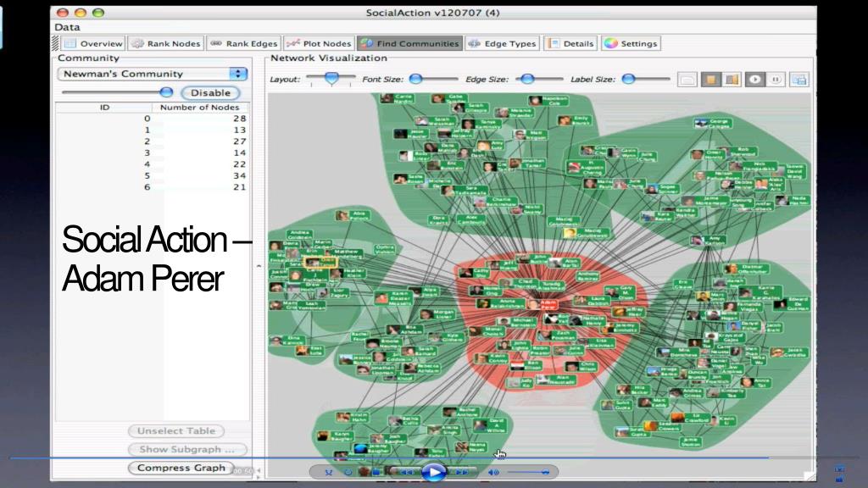Switch to the Overview tab

point(92,43)
